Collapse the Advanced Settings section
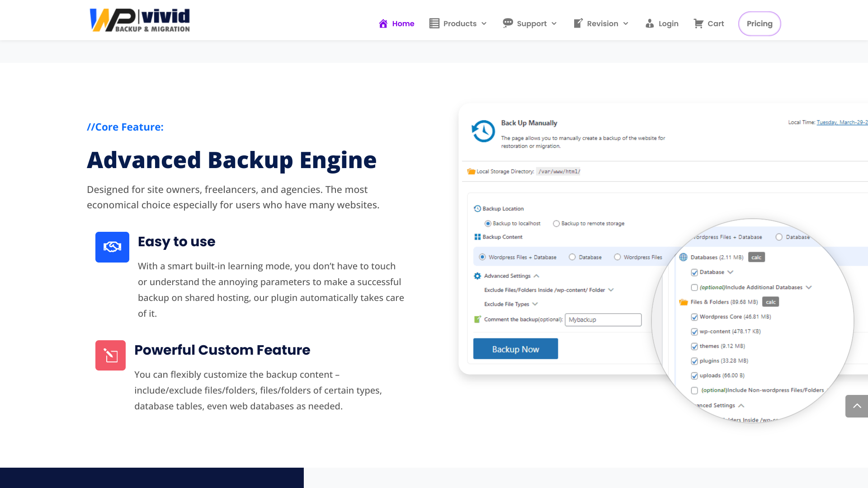The height and width of the screenshot is (488, 868). pyautogui.click(x=537, y=276)
